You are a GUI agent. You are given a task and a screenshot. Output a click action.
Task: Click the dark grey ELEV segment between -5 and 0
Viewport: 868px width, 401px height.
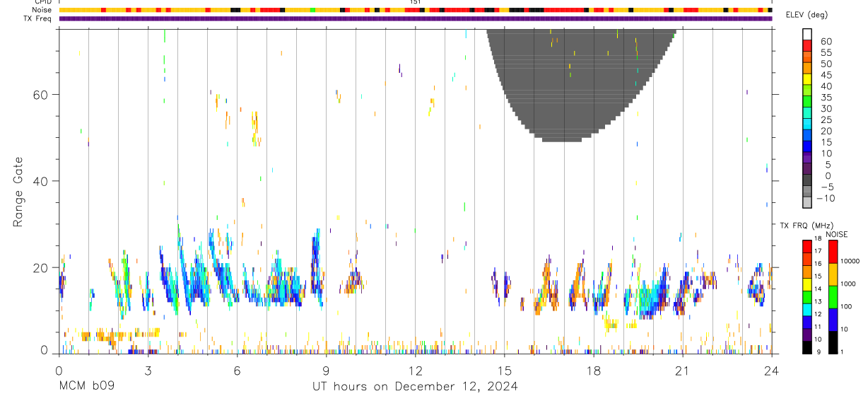(x=807, y=180)
